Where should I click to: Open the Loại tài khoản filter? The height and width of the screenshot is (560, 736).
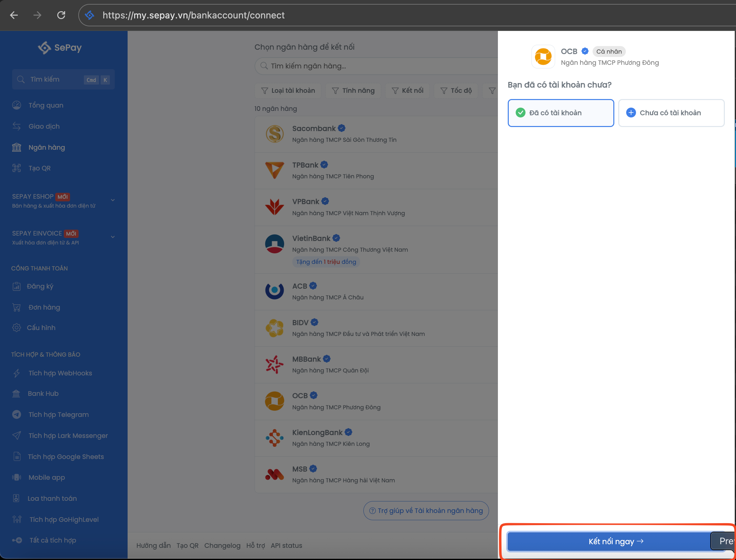[288, 91]
